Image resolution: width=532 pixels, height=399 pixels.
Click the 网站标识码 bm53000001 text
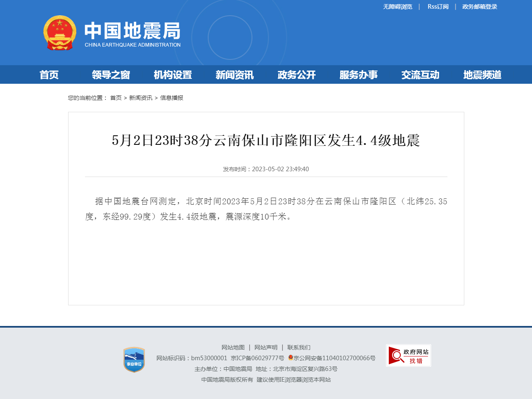click(x=192, y=358)
